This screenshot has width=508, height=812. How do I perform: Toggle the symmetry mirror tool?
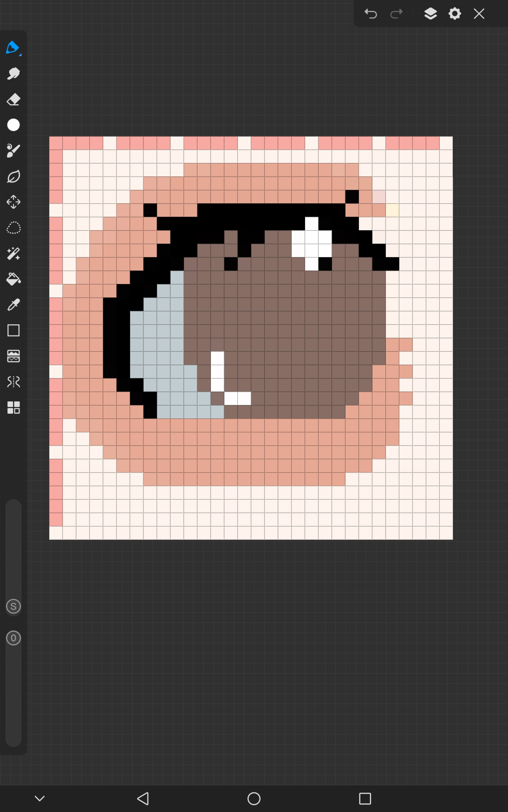[x=13, y=382]
